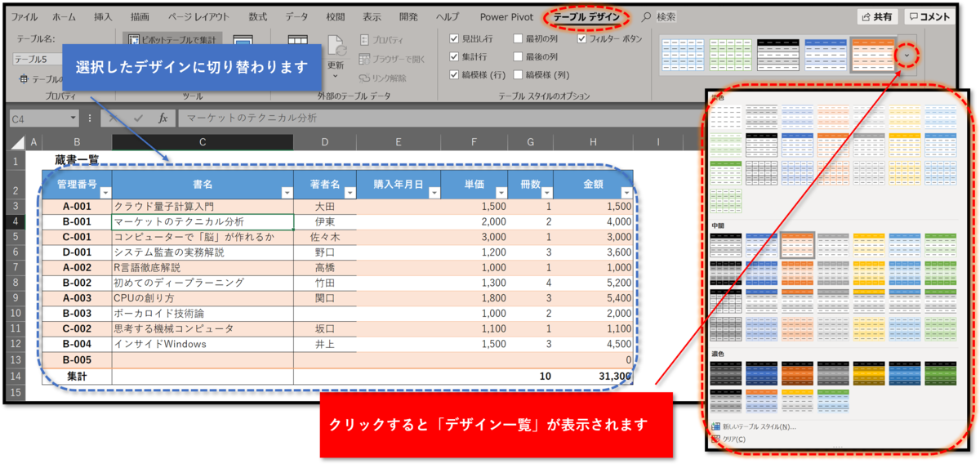
Task: Click the table resize icon under テーブル名
Action: 24,78
